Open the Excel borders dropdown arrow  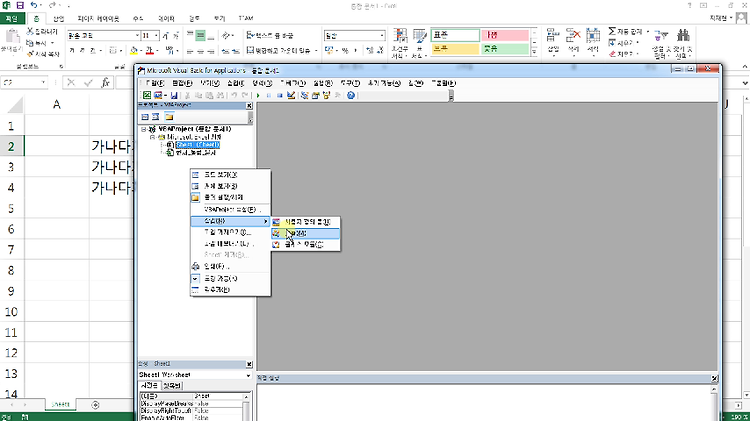click(x=121, y=50)
